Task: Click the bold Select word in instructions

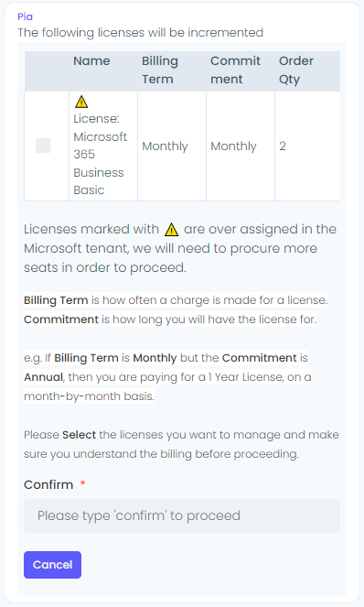Action: (79, 435)
